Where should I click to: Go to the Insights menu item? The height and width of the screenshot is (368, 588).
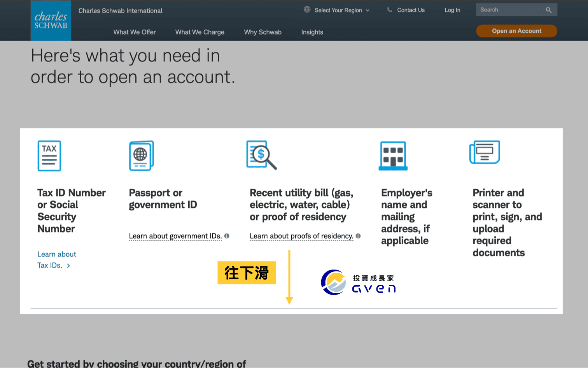pyautogui.click(x=312, y=32)
